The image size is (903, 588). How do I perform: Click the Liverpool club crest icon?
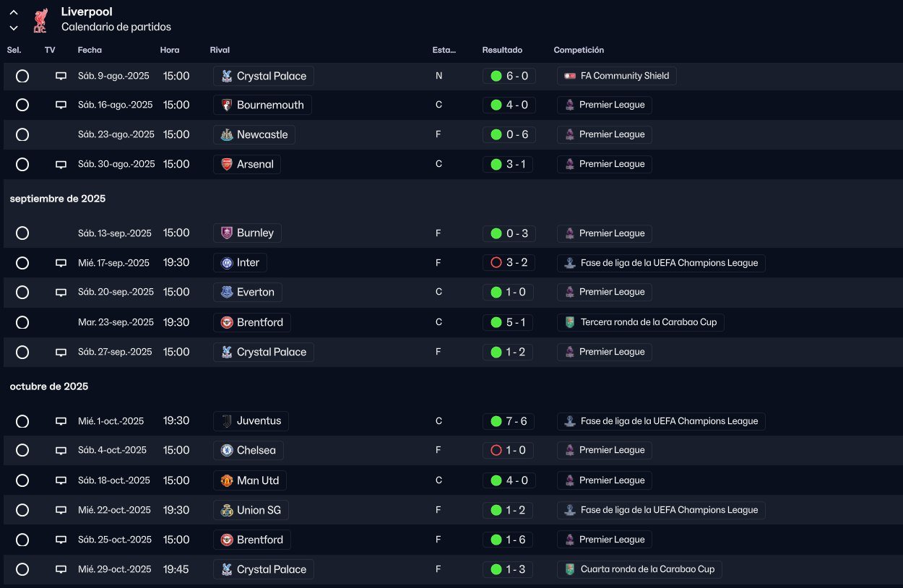(x=40, y=20)
